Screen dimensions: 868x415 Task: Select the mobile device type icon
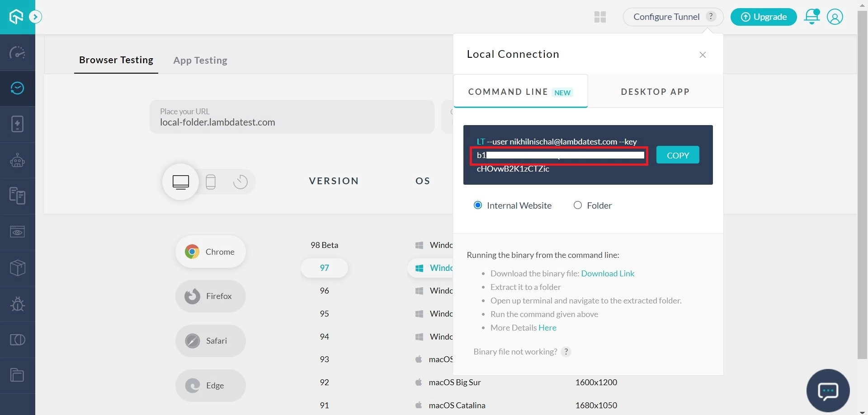tap(211, 182)
